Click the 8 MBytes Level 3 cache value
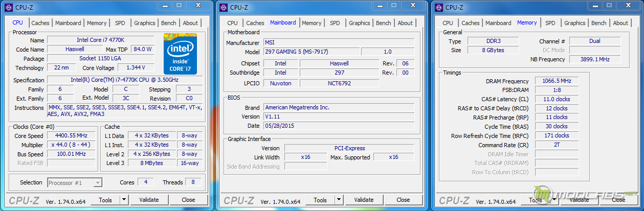 (152, 163)
